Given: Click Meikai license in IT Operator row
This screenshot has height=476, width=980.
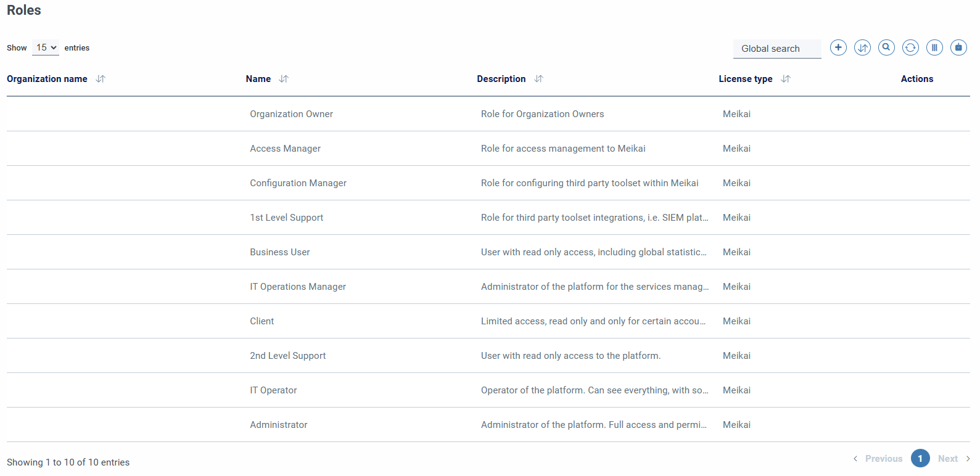Looking at the screenshot, I should click(736, 390).
